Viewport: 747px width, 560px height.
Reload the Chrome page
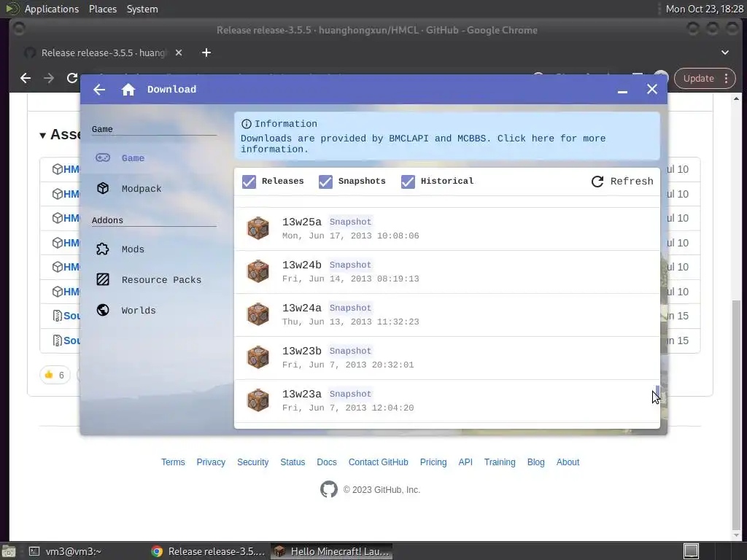(x=72, y=78)
